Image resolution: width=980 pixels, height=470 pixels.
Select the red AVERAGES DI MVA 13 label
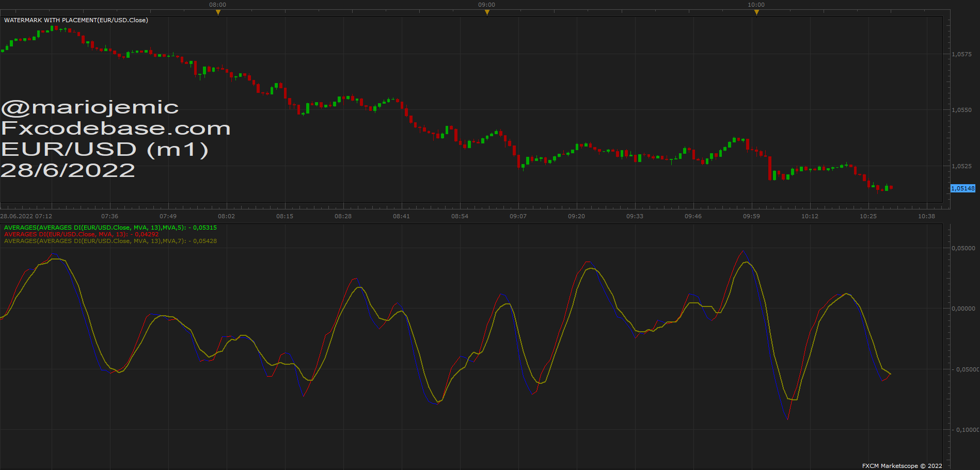pyautogui.click(x=81, y=234)
